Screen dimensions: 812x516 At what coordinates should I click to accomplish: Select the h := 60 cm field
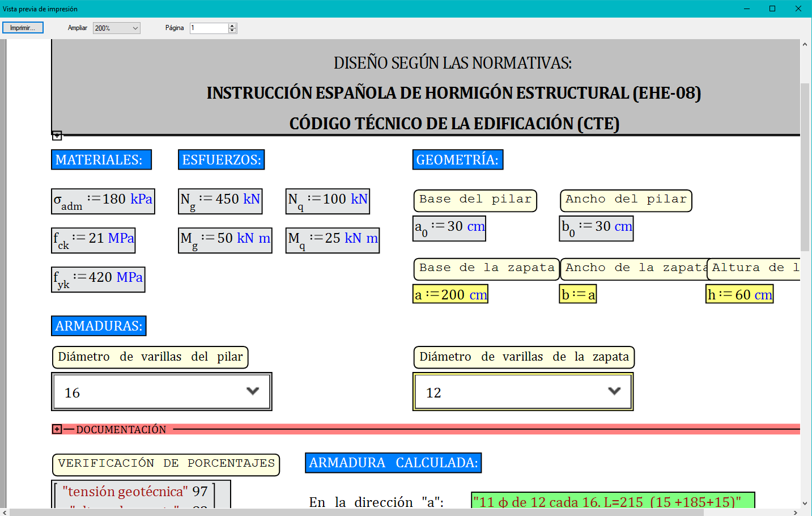click(x=739, y=294)
